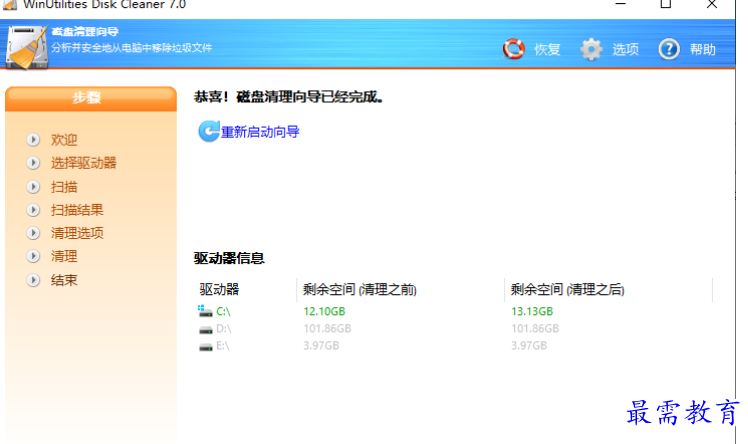
Task: Click the arrow icon beside 结束
Action: (33, 280)
